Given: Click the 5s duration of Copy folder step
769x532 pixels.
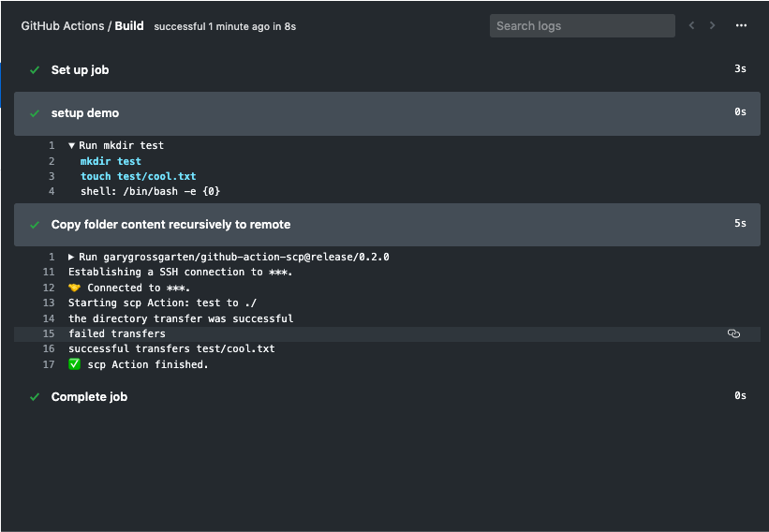Looking at the screenshot, I should [740, 223].
